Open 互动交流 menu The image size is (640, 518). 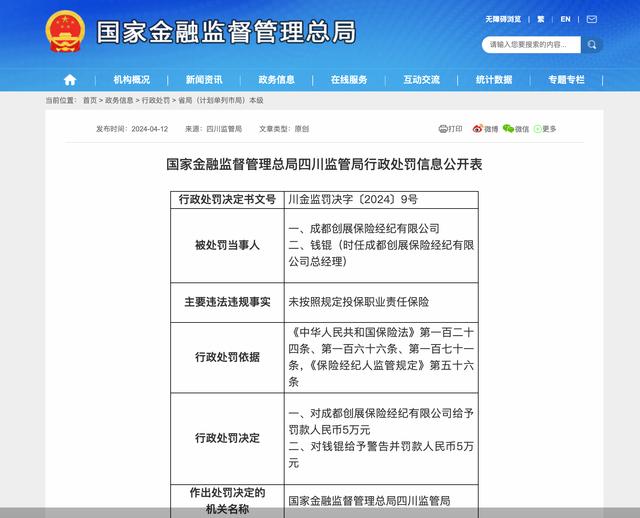pyautogui.click(x=422, y=80)
